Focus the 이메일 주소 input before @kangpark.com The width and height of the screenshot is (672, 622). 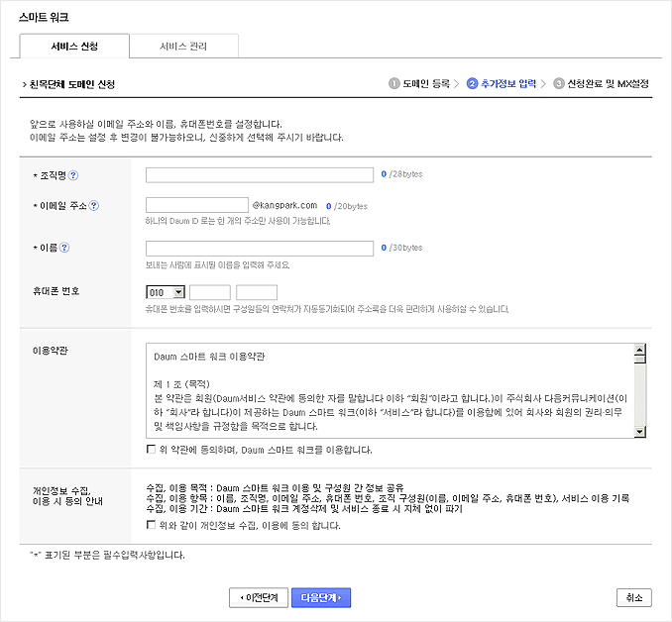point(197,205)
